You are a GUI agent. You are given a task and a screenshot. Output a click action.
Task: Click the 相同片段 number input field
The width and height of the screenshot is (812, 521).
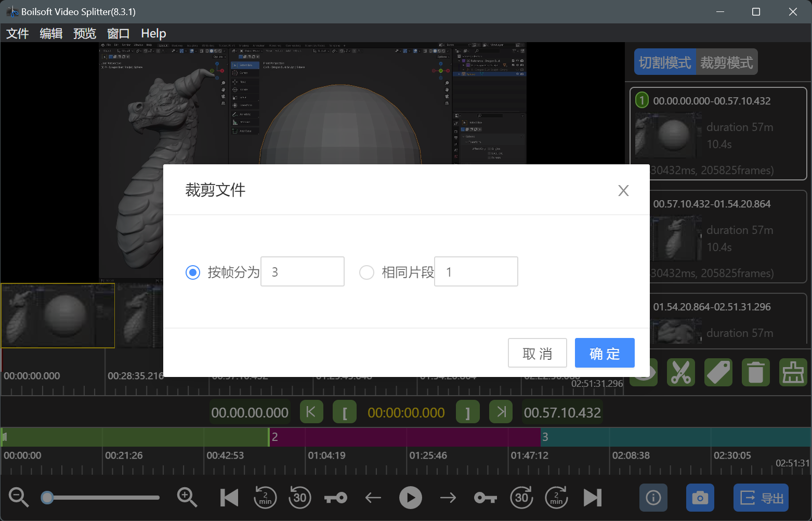coord(476,271)
